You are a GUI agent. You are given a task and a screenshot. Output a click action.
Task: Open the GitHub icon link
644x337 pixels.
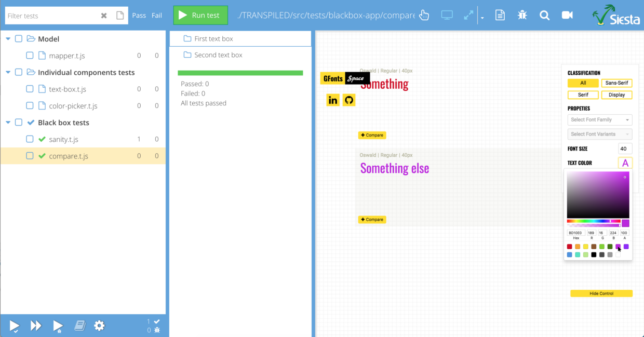[x=349, y=100]
